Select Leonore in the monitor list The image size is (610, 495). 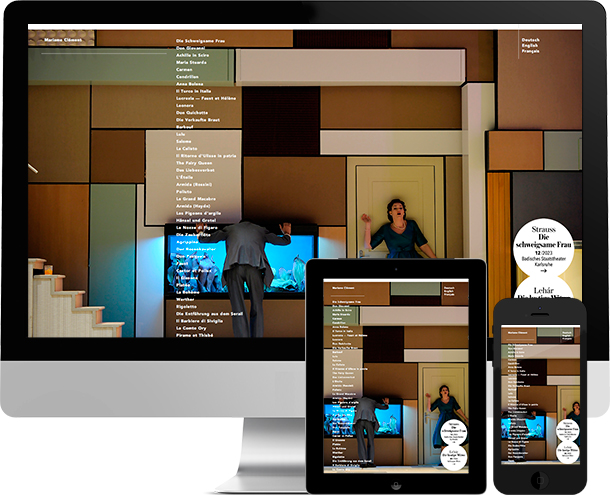point(184,105)
